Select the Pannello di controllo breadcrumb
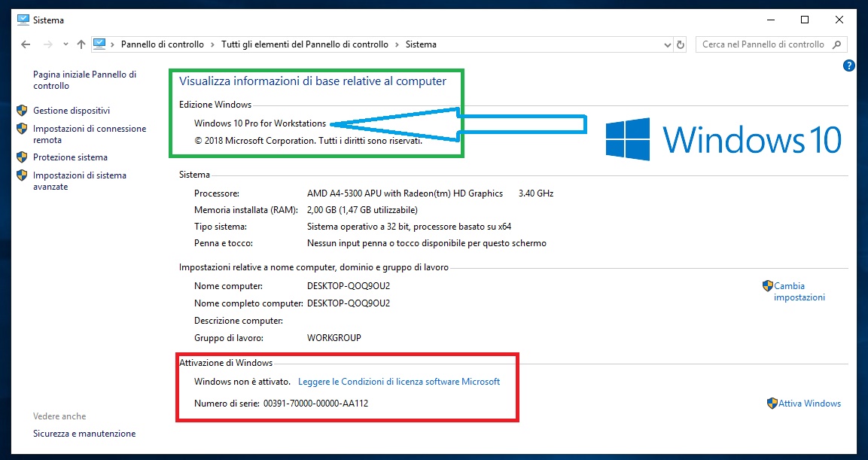The height and width of the screenshot is (460, 868). (162, 44)
